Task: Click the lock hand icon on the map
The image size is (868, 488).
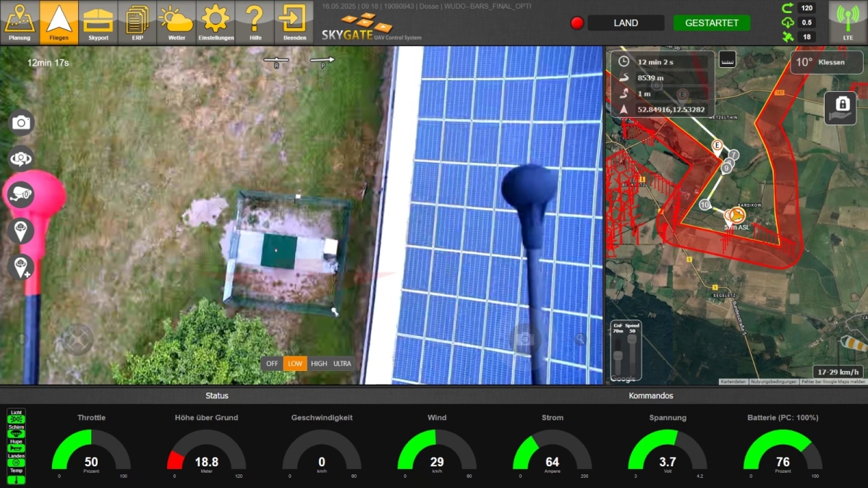Action: click(x=841, y=108)
